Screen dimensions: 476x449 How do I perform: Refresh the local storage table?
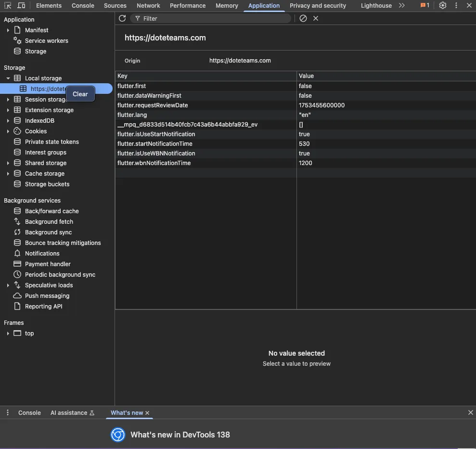122,18
